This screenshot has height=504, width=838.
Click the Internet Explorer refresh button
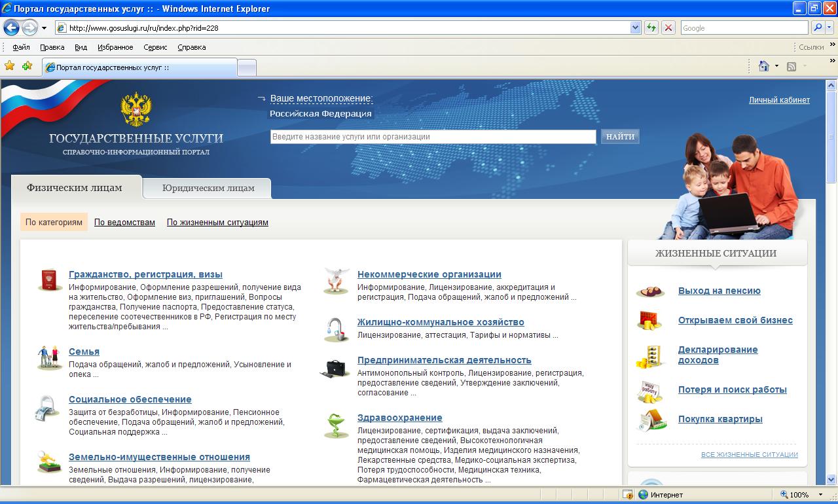pos(651,27)
